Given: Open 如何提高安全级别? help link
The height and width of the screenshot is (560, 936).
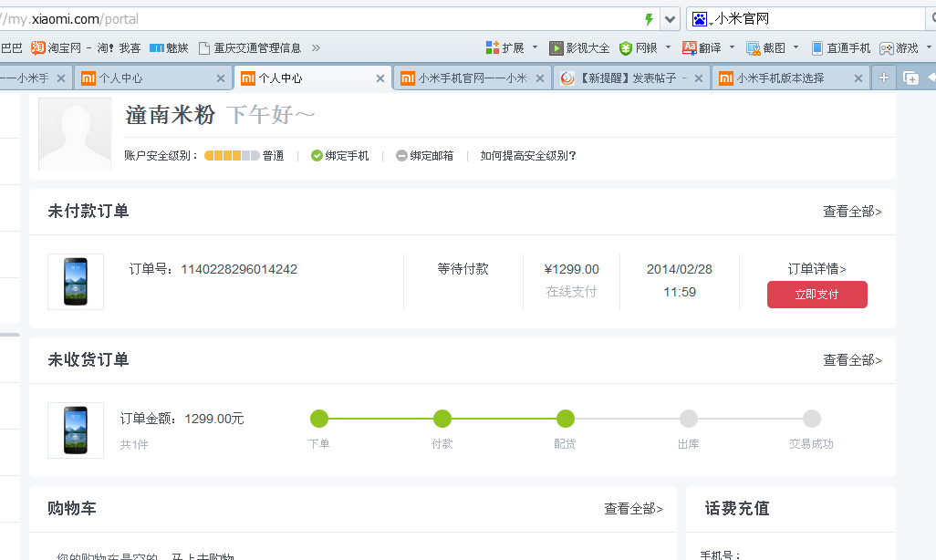Looking at the screenshot, I should 528,156.
